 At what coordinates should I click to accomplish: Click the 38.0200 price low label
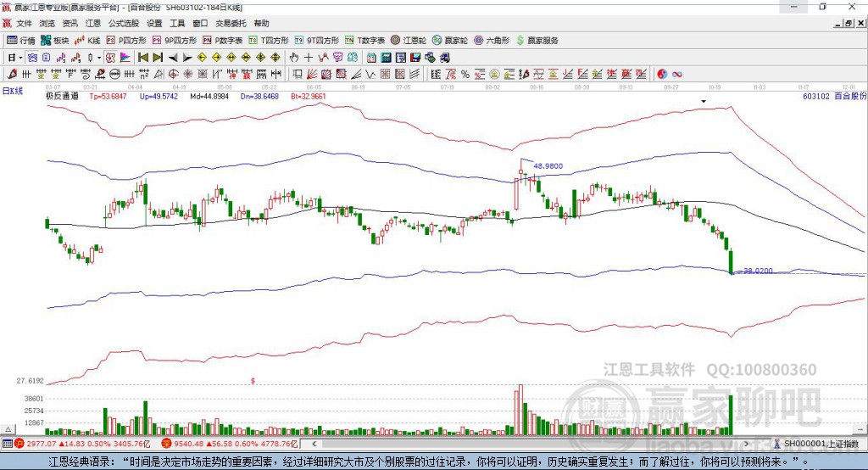coord(758,271)
